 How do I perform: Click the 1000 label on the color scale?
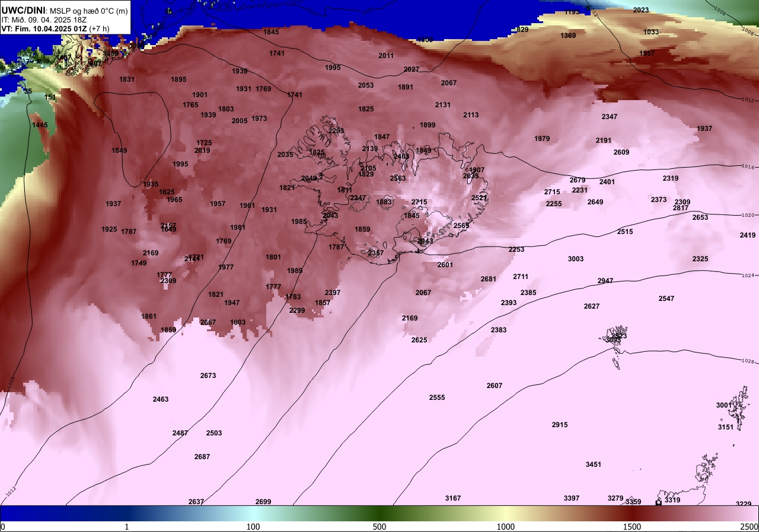(x=506, y=527)
